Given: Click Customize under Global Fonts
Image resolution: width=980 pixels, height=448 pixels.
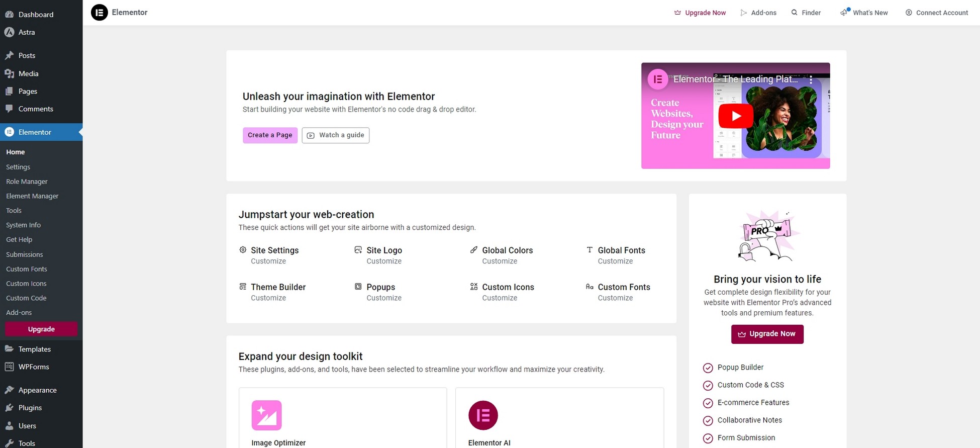Looking at the screenshot, I should click(615, 261).
